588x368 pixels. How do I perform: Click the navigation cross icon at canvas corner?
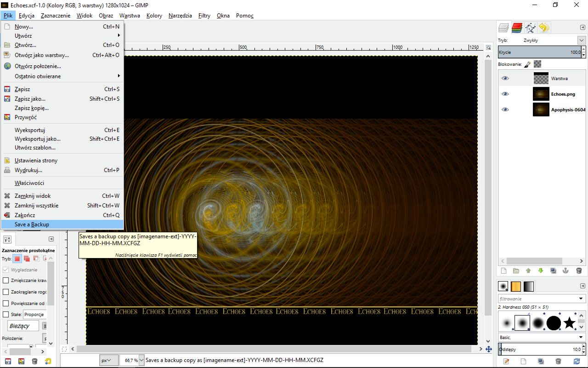(489, 349)
